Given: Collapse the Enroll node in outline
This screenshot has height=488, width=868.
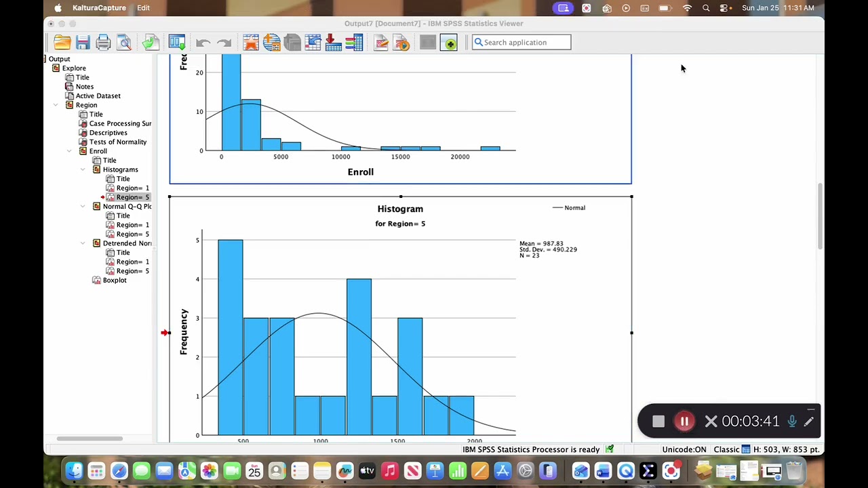Looking at the screenshot, I should coord(69,151).
